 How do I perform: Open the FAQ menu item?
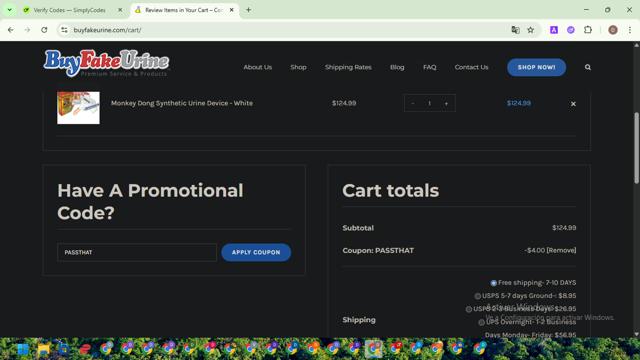(429, 67)
